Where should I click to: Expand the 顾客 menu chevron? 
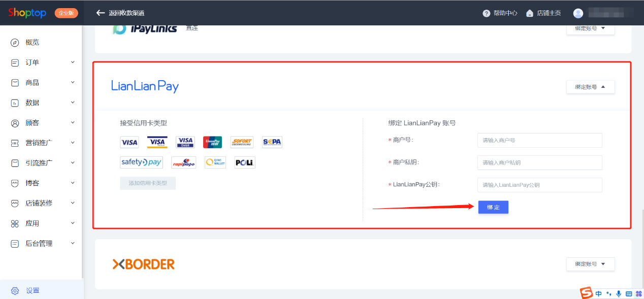(73, 122)
